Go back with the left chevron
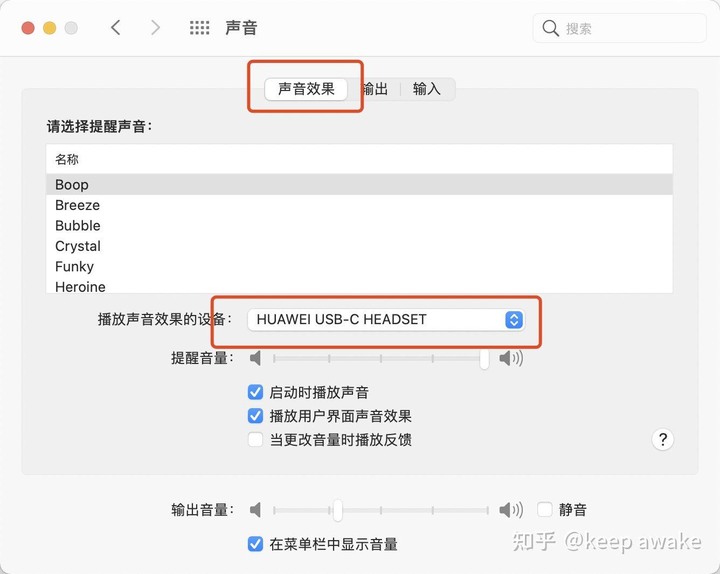Image resolution: width=720 pixels, height=574 pixels. (116, 28)
